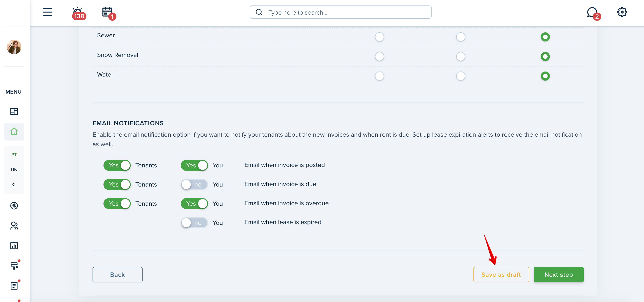Viewport: 644px width, 302px height.
Task: Toggle You switch for invoice posted
Action: tap(194, 165)
